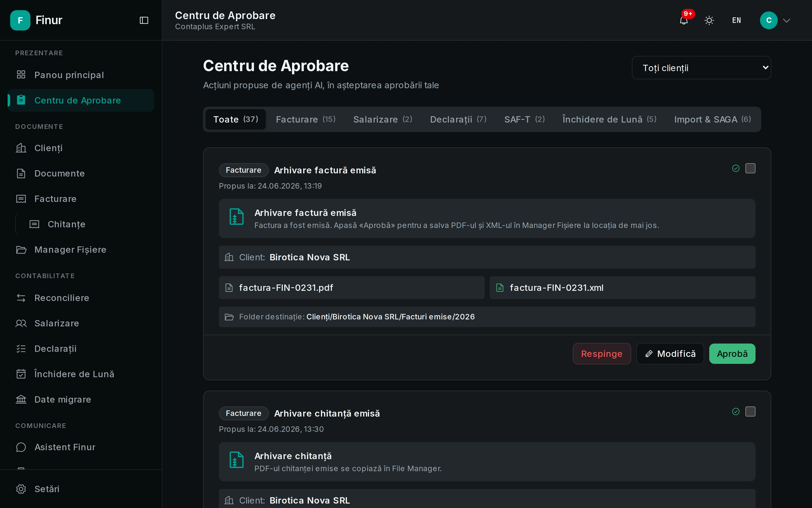This screenshot has width=812, height=508.
Task: Open Închidere de Lună sidebar item
Action: point(81,374)
